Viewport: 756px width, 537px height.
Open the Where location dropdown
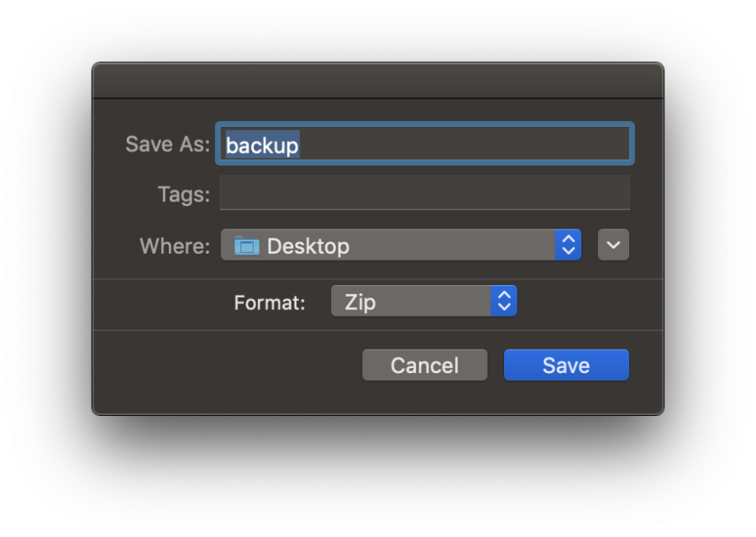(x=395, y=245)
